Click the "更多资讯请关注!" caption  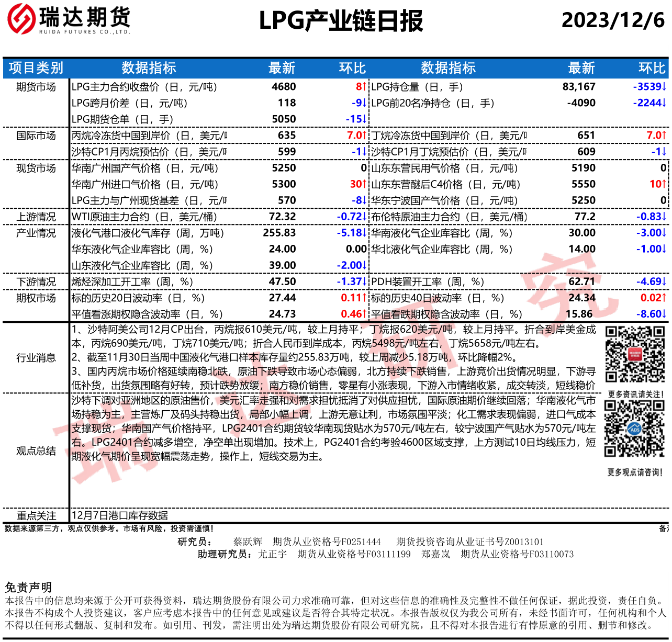(x=635, y=395)
